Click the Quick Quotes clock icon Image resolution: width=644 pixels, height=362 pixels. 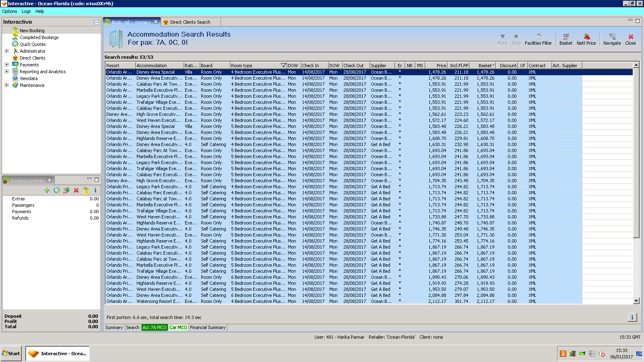(15, 44)
